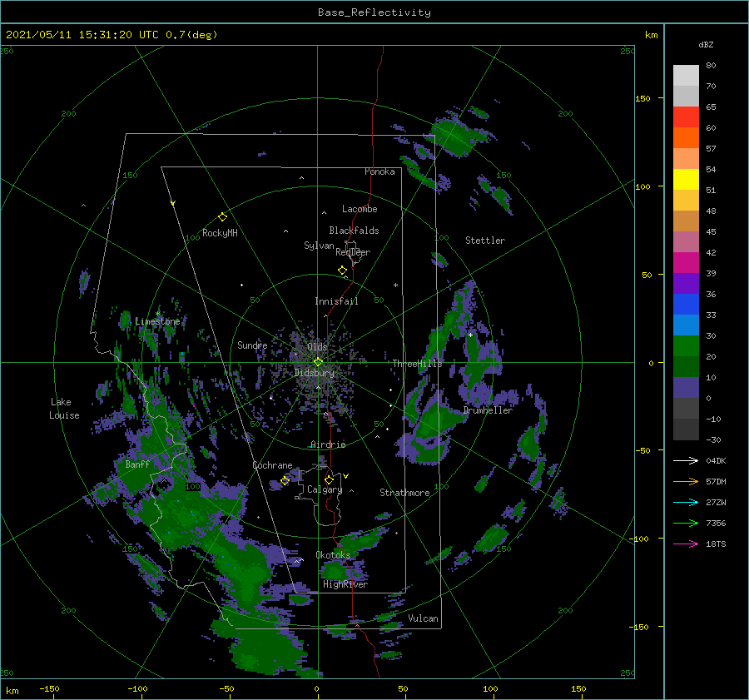Image resolution: width=749 pixels, height=700 pixels.
Task: Click the dBZ legend heading
Action: (x=706, y=44)
